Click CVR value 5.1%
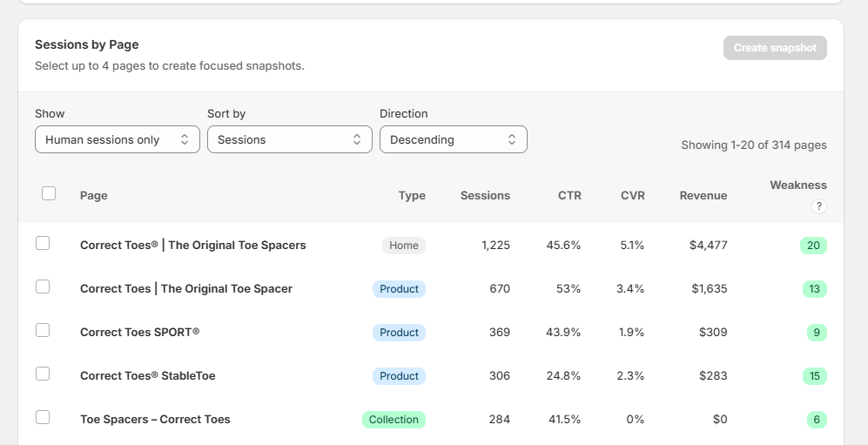 [x=633, y=246]
